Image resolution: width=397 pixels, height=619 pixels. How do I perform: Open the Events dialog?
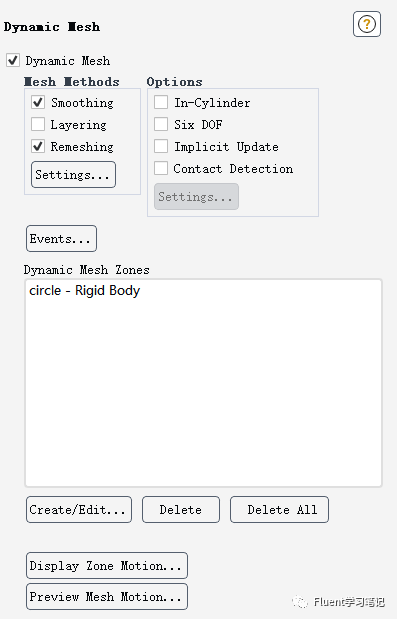click(x=62, y=238)
